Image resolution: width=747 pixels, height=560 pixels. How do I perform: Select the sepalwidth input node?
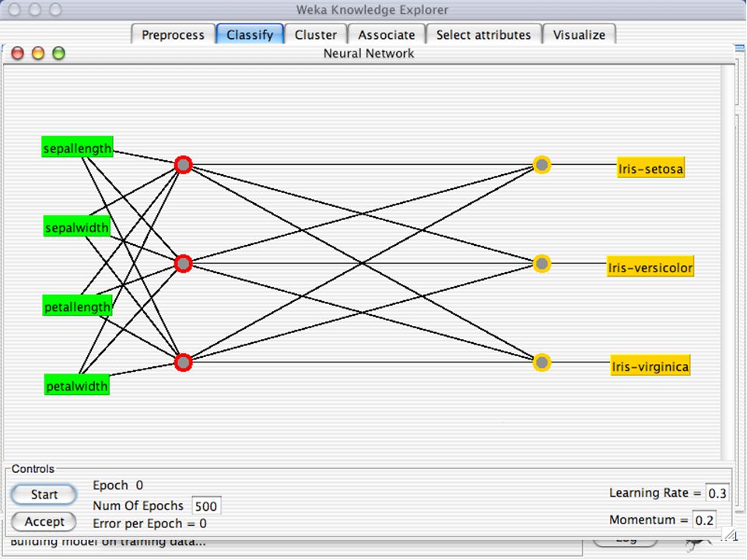[x=77, y=226]
